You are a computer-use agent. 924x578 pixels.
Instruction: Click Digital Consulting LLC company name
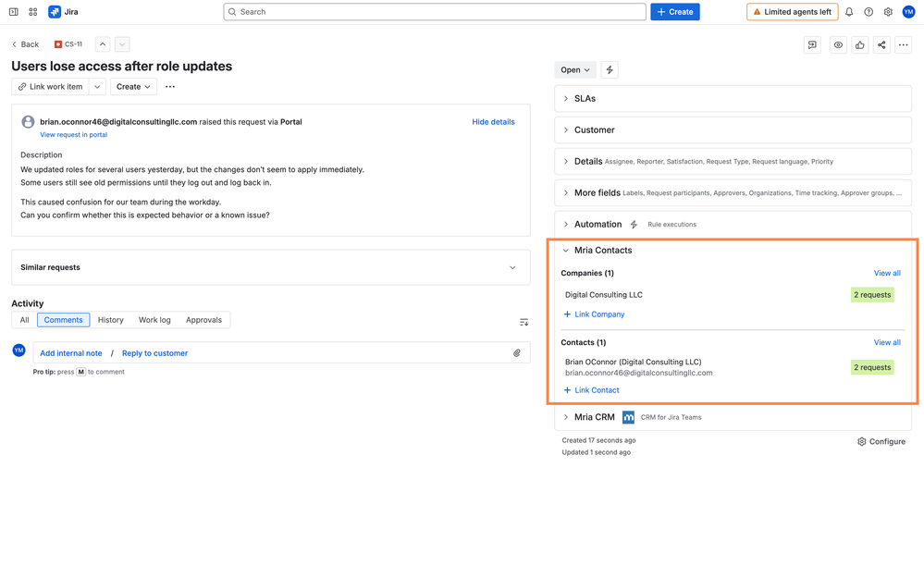point(604,295)
